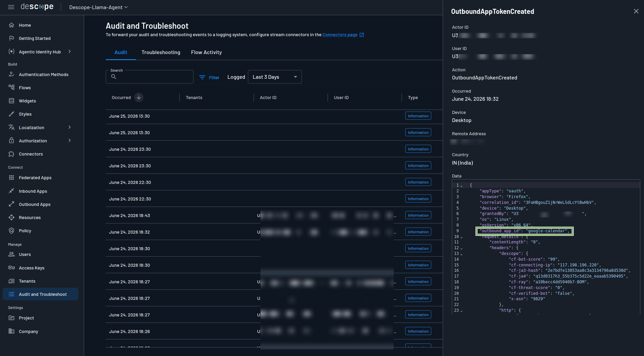Focus the audit Search input field
This screenshot has width=644, height=356.
[150, 77]
